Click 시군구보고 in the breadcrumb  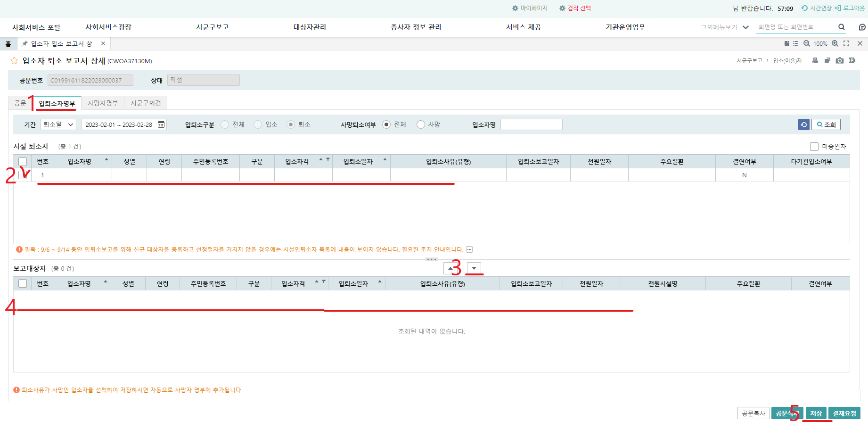pyautogui.click(x=749, y=61)
